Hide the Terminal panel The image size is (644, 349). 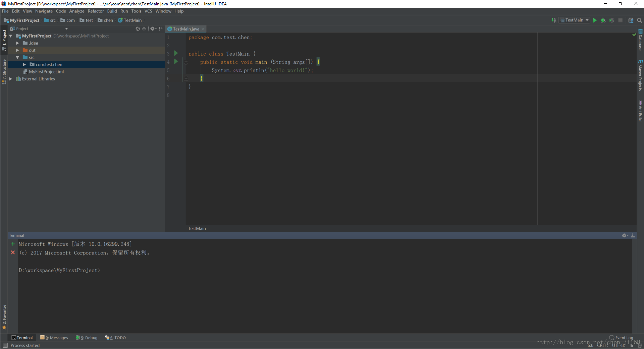(633, 235)
